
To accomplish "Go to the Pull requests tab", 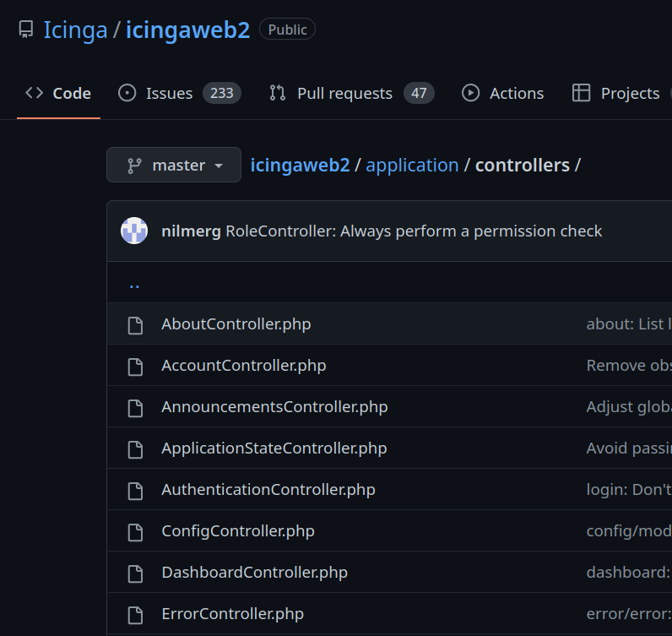I will 344,93.
